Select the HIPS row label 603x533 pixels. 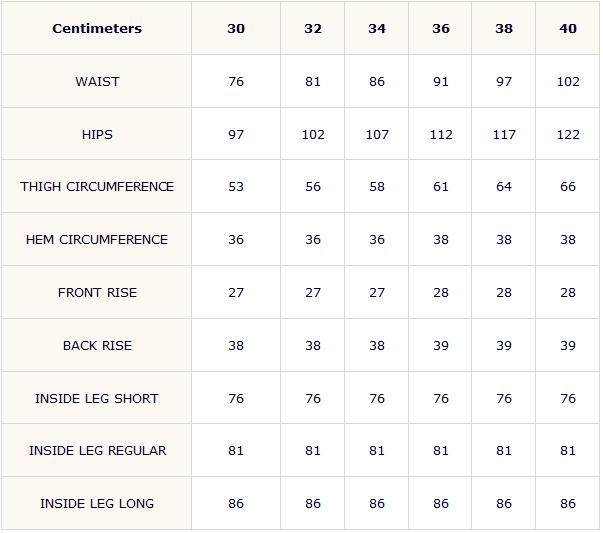pyautogui.click(x=97, y=135)
